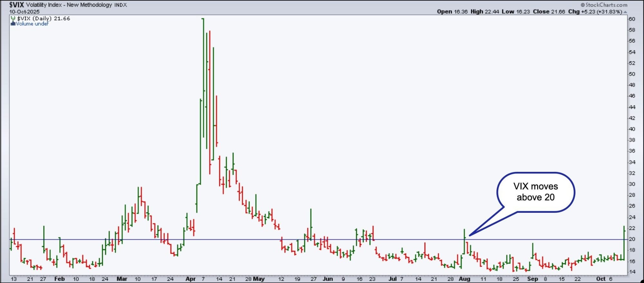Click the "34" price axis label
The image size is (644, 283).
click(632, 162)
